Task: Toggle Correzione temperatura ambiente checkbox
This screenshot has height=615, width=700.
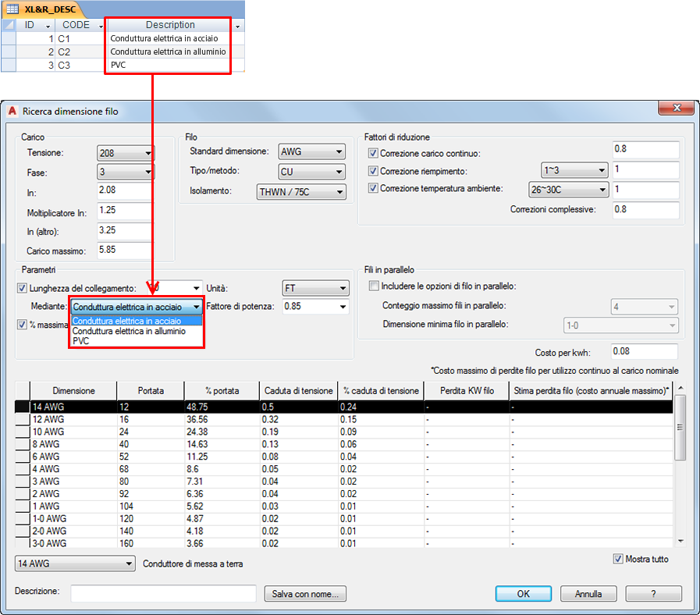Action: pos(373,188)
